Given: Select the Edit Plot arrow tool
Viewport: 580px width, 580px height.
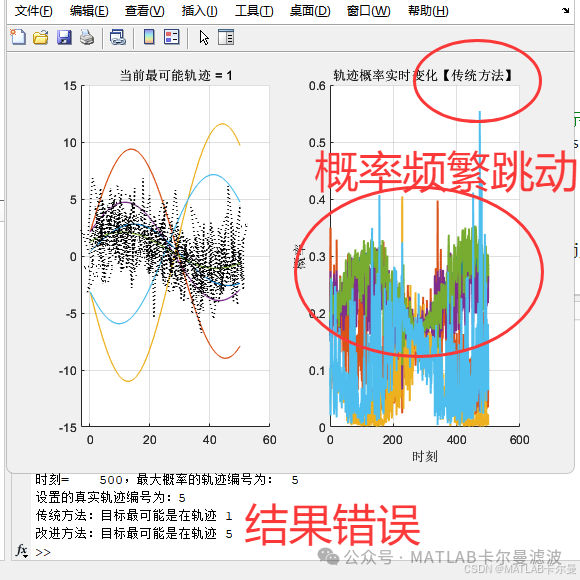Looking at the screenshot, I should click(204, 37).
